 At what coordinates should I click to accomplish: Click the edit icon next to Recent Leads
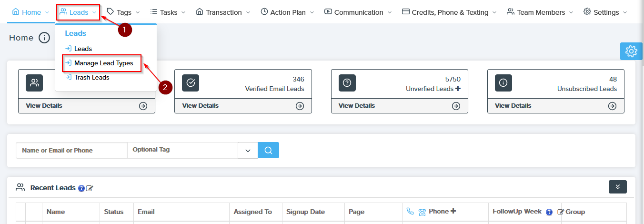90,188
